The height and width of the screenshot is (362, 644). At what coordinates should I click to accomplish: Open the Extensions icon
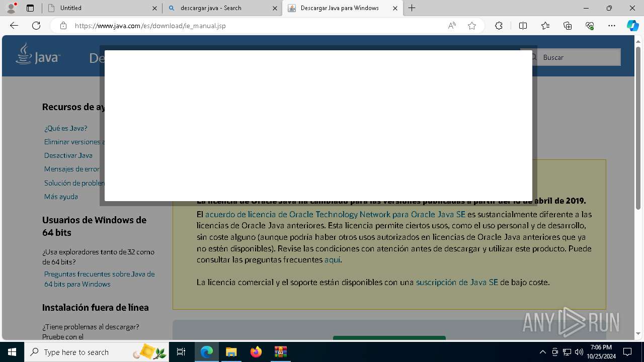[x=499, y=26]
